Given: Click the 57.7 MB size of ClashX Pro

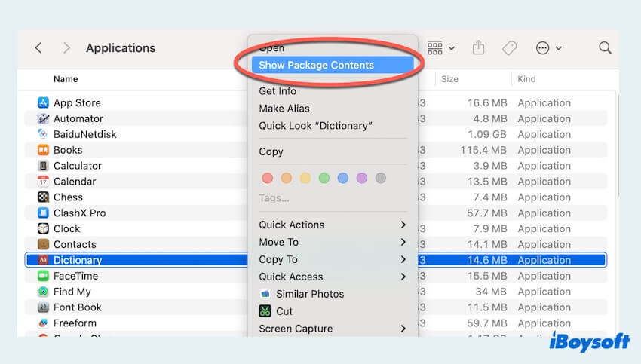Looking at the screenshot, I should pyautogui.click(x=487, y=213).
